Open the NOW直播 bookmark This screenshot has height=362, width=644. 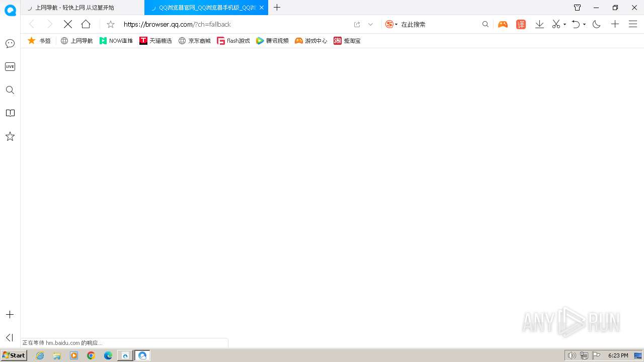click(x=116, y=41)
